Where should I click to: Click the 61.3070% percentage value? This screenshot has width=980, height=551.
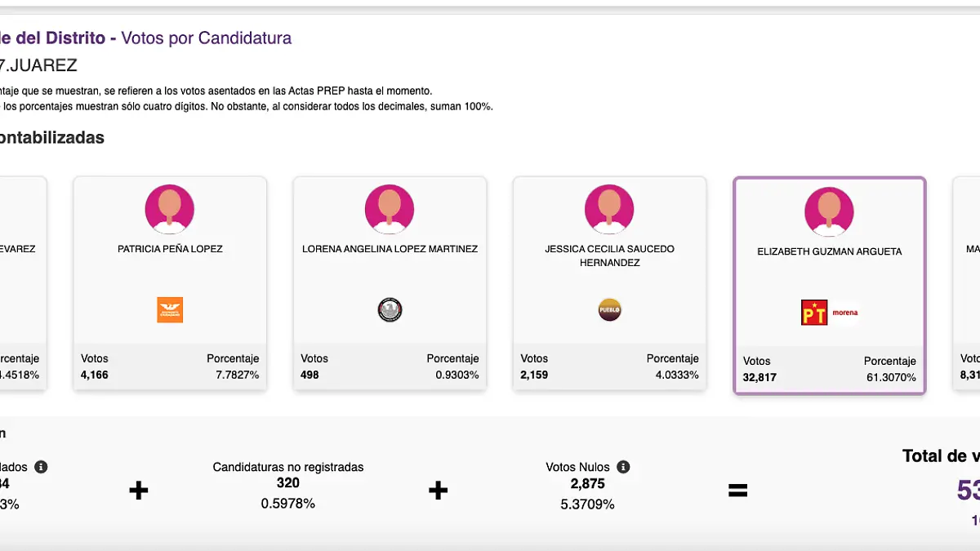point(891,378)
